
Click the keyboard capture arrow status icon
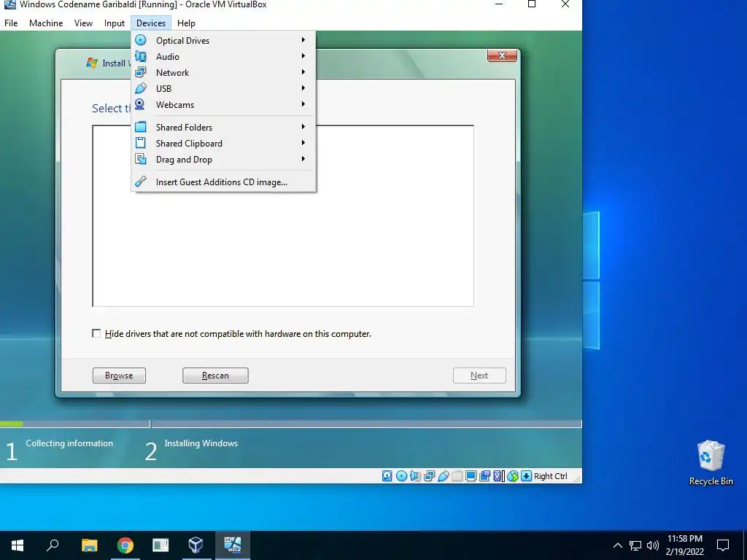point(526,475)
